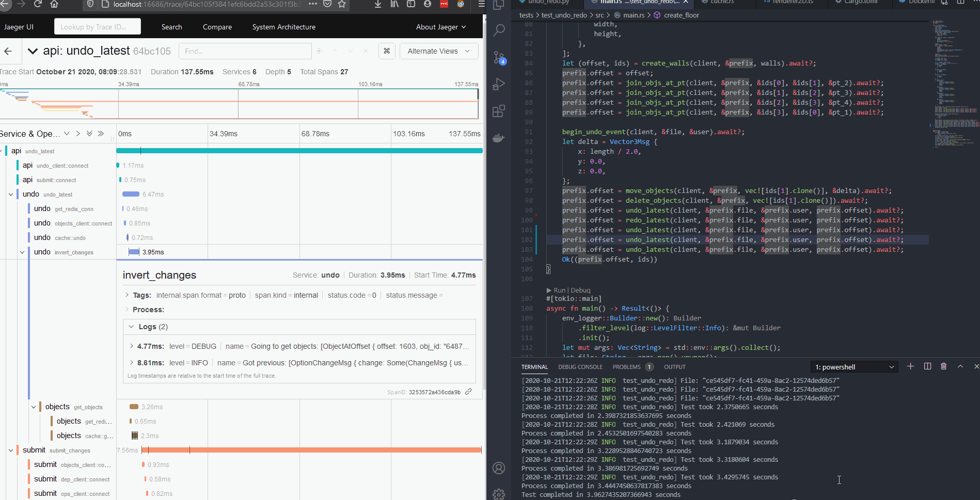Split the terminal panel

927,366
